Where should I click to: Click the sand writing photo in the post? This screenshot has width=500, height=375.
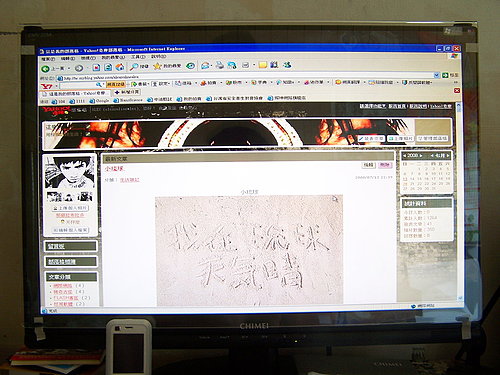249,250
